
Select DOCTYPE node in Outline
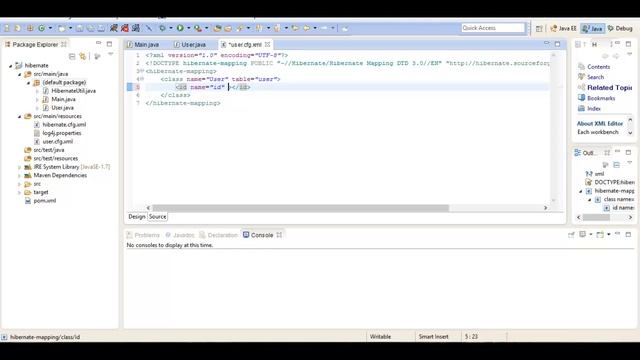(x=614, y=182)
